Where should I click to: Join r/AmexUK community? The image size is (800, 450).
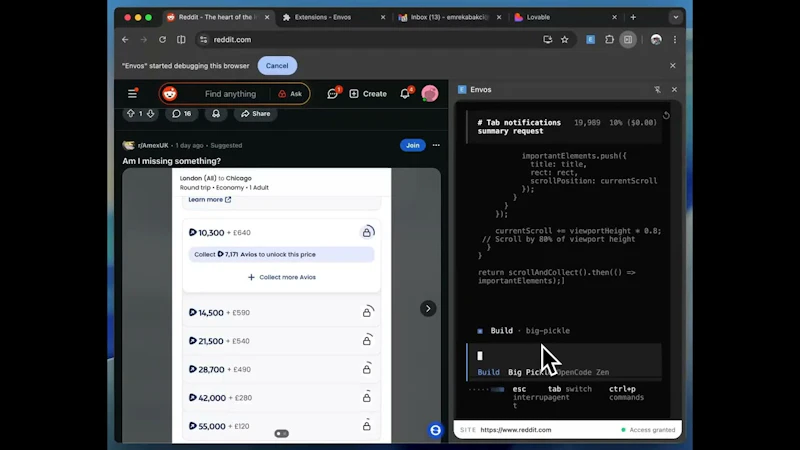412,145
